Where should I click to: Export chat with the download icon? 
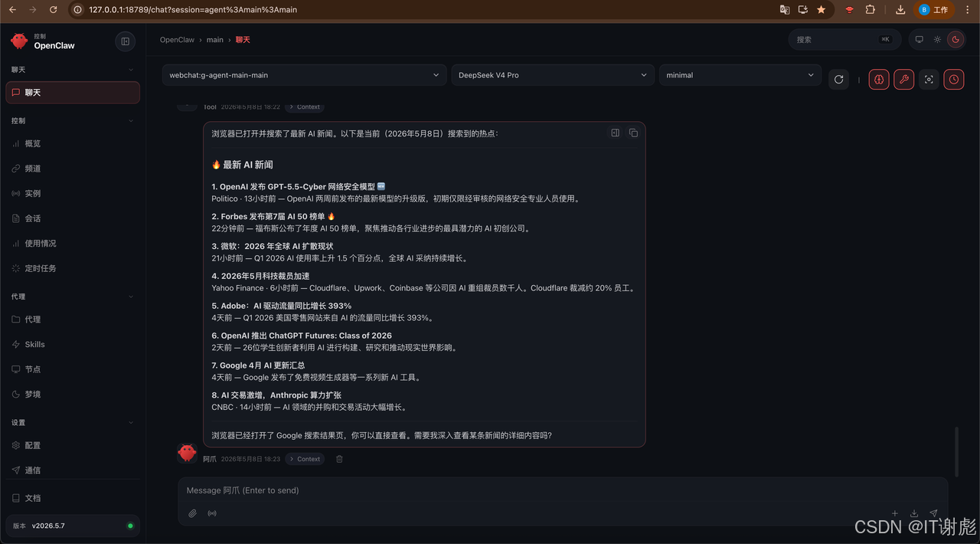(914, 513)
